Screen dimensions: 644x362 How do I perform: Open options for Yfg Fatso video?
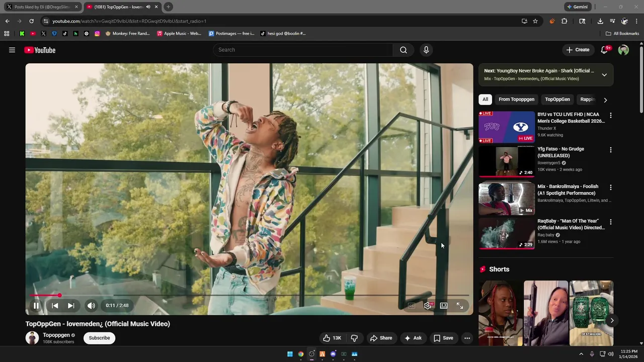click(x=611, y=150)
